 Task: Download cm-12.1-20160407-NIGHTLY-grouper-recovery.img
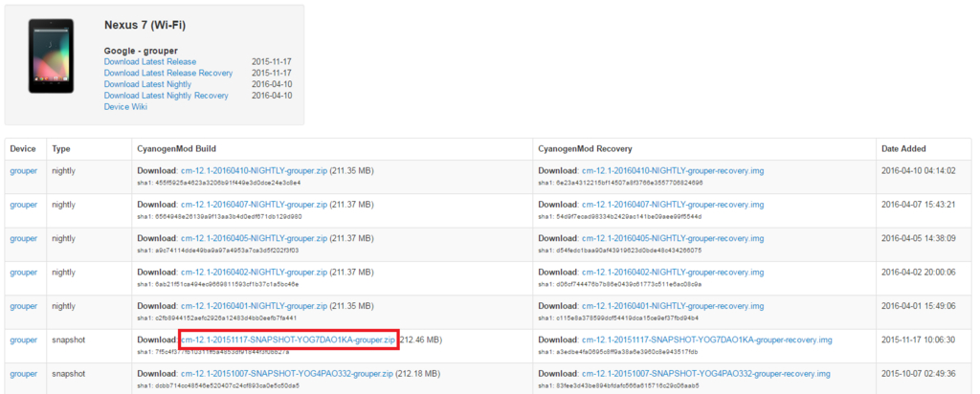coord(673,205)
